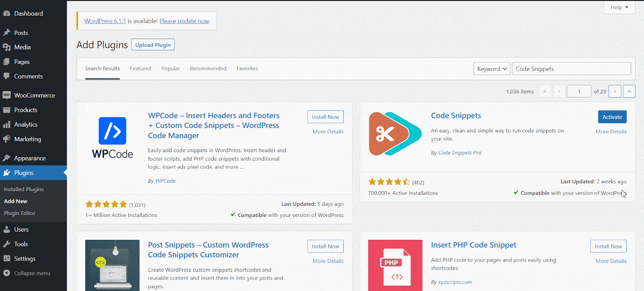The image size is (644, 291).
Task: Click the Pages icon in sidebar
Action: [x=6, y=62]
